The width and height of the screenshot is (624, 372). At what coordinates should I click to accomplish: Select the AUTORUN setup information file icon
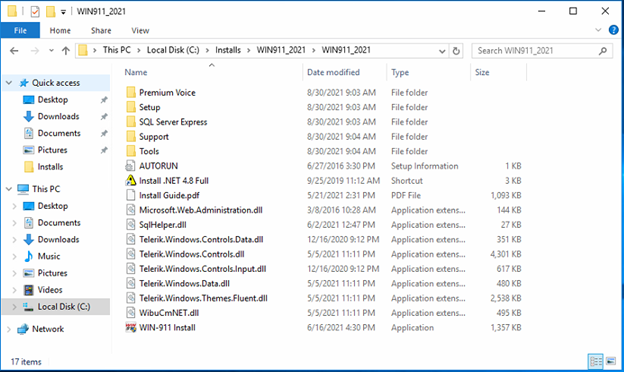coord(131,166)
